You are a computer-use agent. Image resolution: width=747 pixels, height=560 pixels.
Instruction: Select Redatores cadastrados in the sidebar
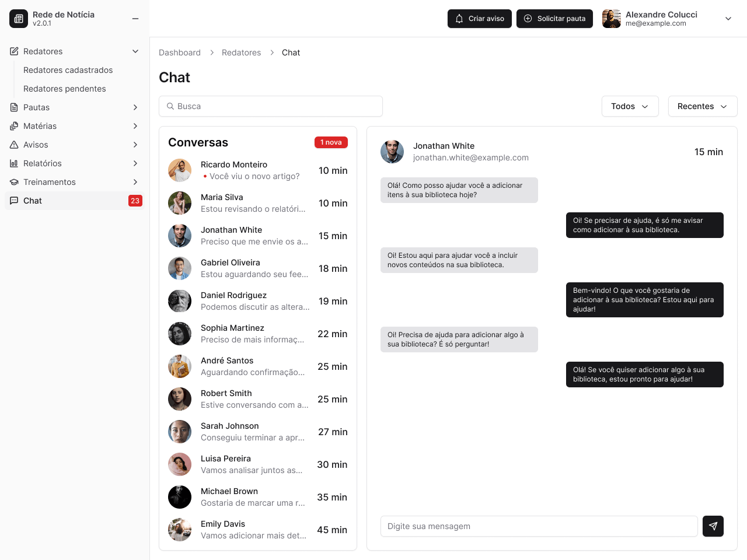pos(68,70)
